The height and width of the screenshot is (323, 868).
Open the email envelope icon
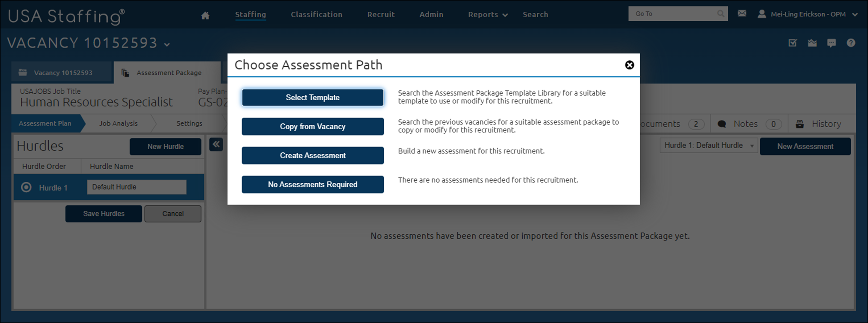click(x=742, y=13)
